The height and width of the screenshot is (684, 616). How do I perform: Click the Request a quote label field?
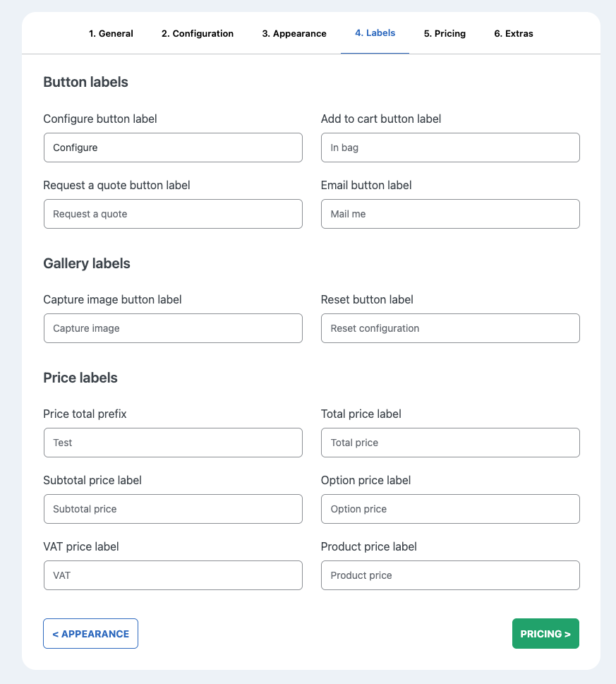[x=173, y=214]
